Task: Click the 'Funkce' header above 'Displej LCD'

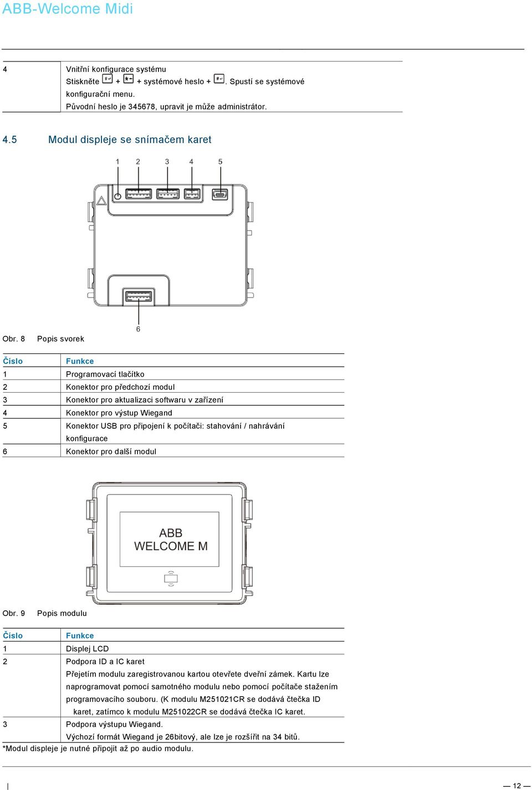Action: 80,636
